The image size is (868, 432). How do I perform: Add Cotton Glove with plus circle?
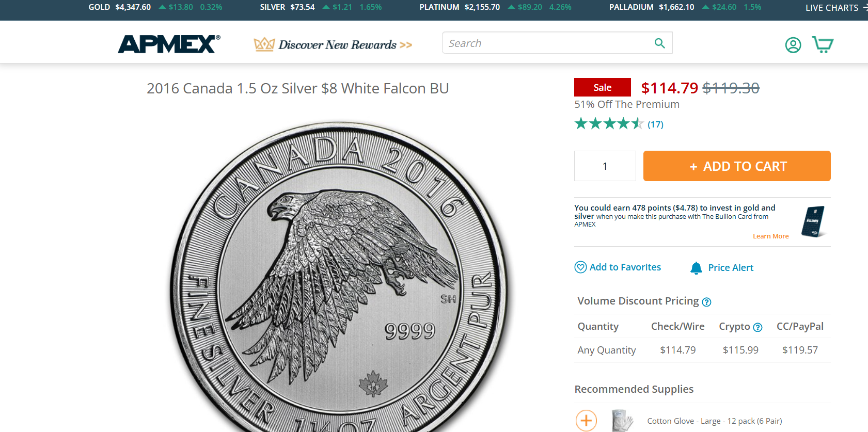click(x=586, y=421)
